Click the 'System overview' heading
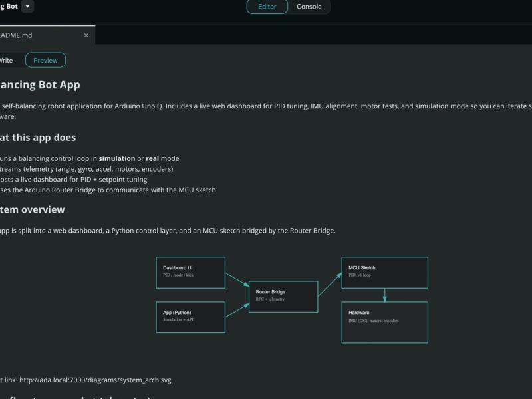The width and height of the screenshot is (532, 399). click(x=33, y=209)
